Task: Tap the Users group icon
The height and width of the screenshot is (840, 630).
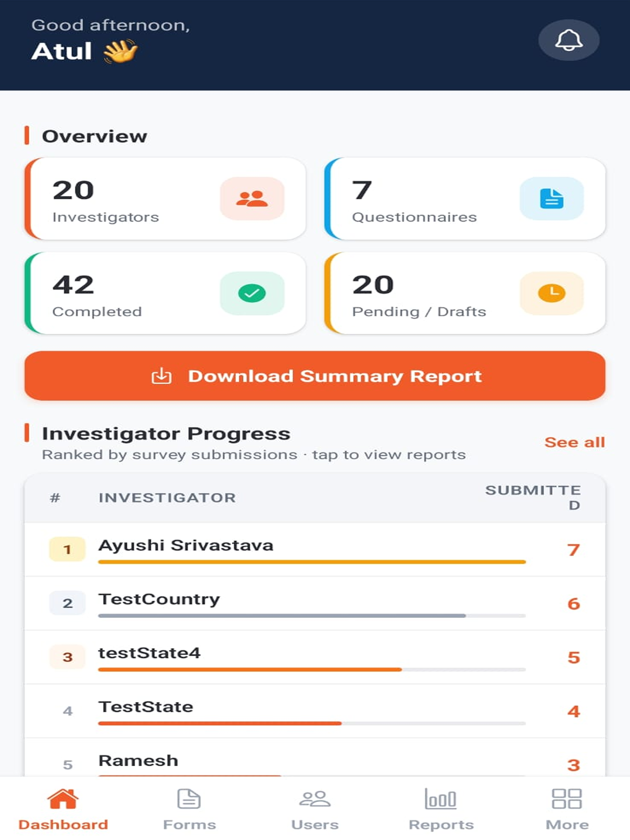Action: click(315, 798)
